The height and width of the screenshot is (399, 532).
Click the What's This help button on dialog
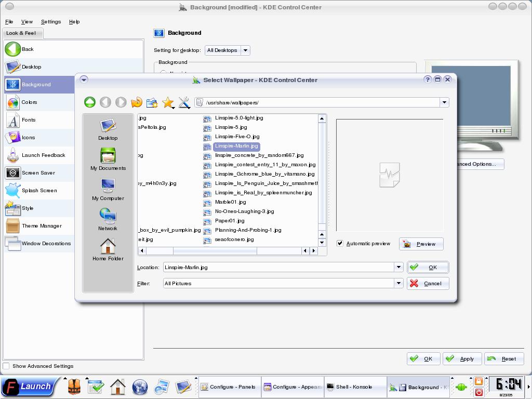click(428, 79)
